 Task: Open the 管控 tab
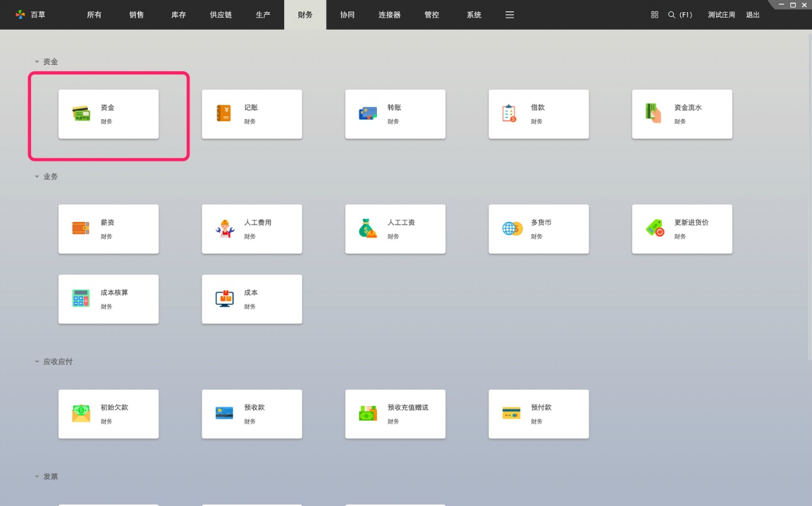(432, 14)
